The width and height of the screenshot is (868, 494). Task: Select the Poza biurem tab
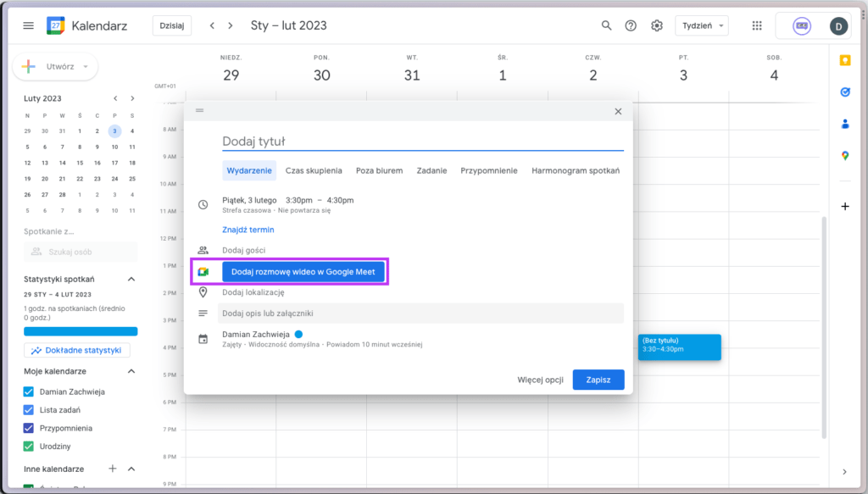click(x=379, y=170)
